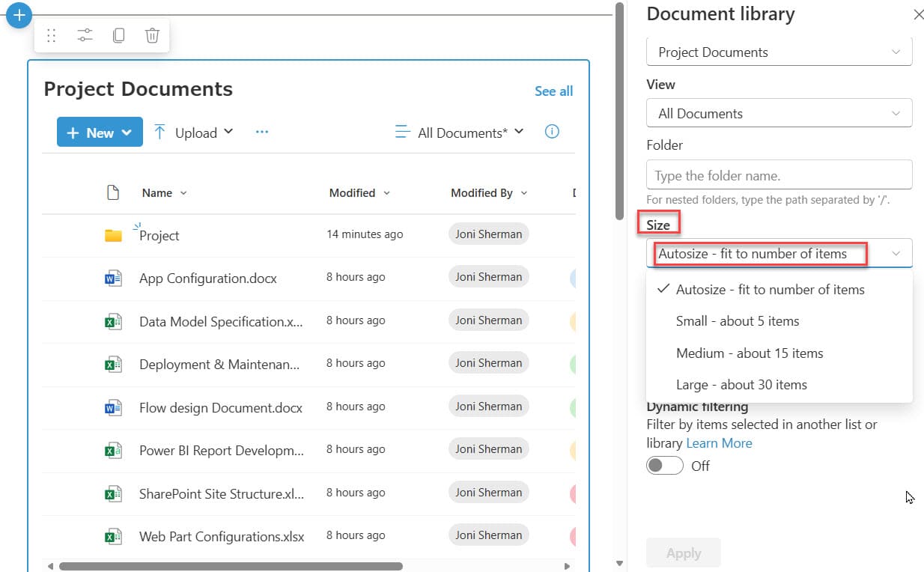Turn on the Dynamic filtering toggle
The height and width of the screenshot is (572, 924).
point(664,465)
